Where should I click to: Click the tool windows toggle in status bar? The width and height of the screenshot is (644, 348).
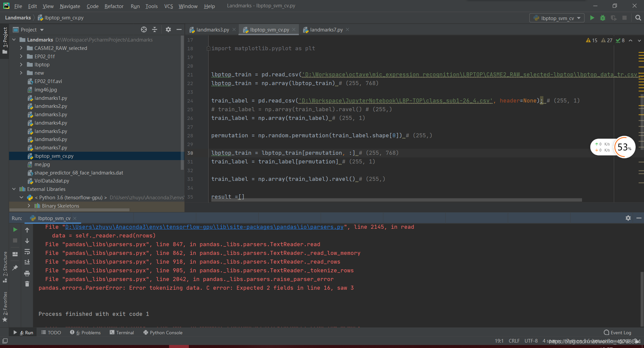[5, 341]
